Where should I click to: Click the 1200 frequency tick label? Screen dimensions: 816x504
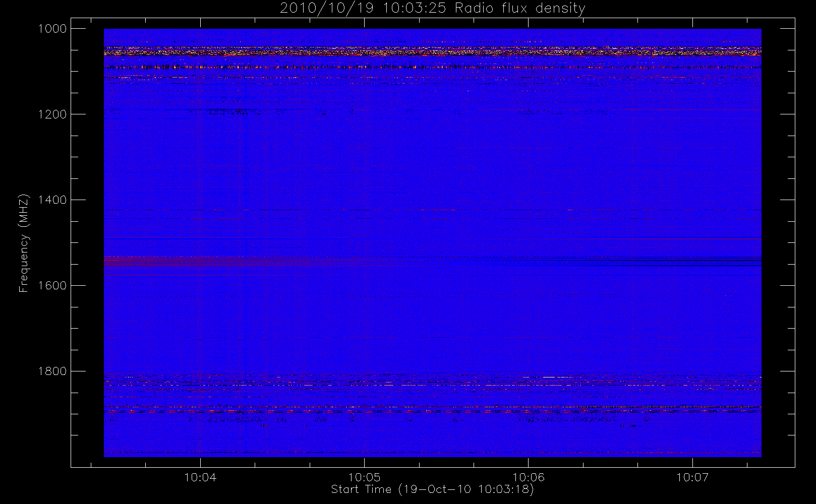[x=52, y=114]
